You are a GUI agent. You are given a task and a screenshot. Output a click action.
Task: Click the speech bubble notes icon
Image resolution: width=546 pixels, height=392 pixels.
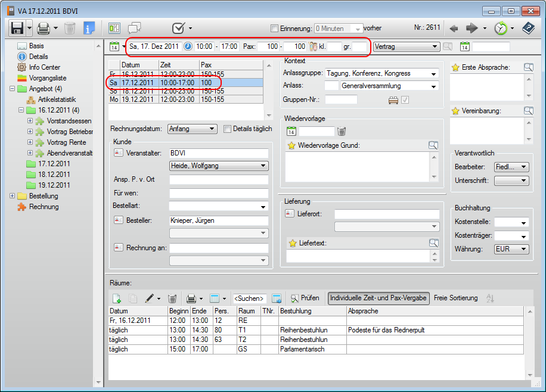(135, 28)
